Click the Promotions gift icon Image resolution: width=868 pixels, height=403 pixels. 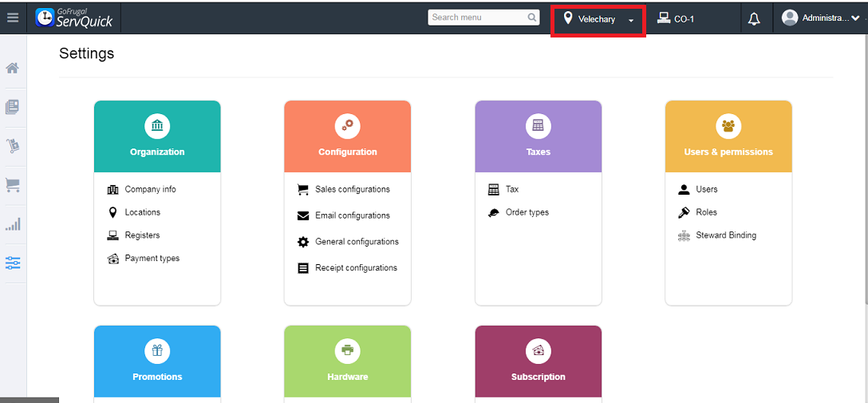(x=157, y=350)
